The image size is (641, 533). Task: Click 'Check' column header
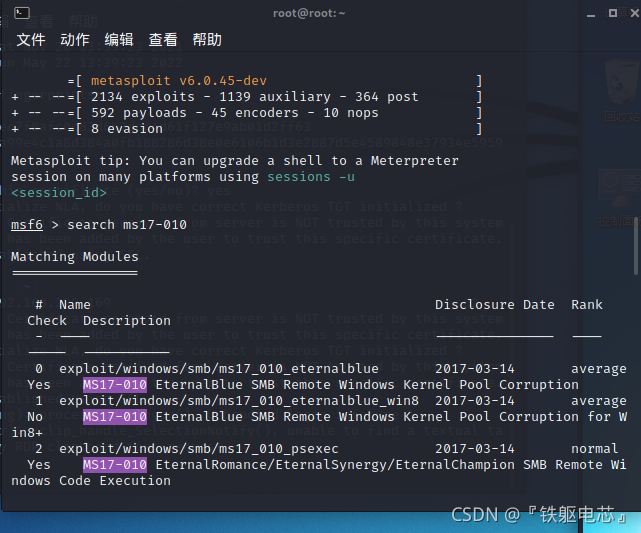(x=47, y=321)
